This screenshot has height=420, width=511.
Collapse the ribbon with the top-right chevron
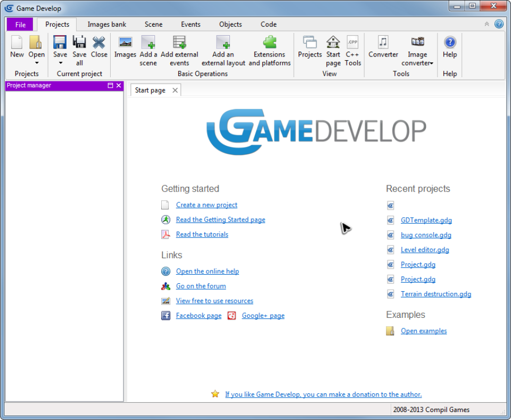point(486,24)
